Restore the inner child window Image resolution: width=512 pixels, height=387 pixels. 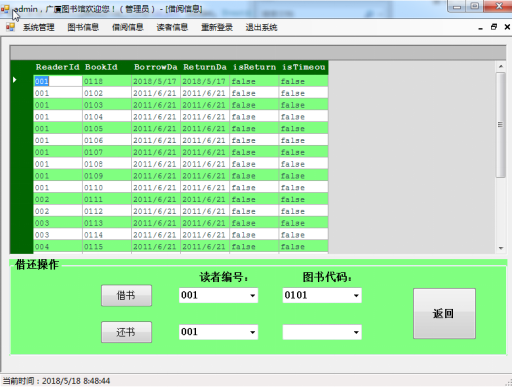tap(494, 27)
